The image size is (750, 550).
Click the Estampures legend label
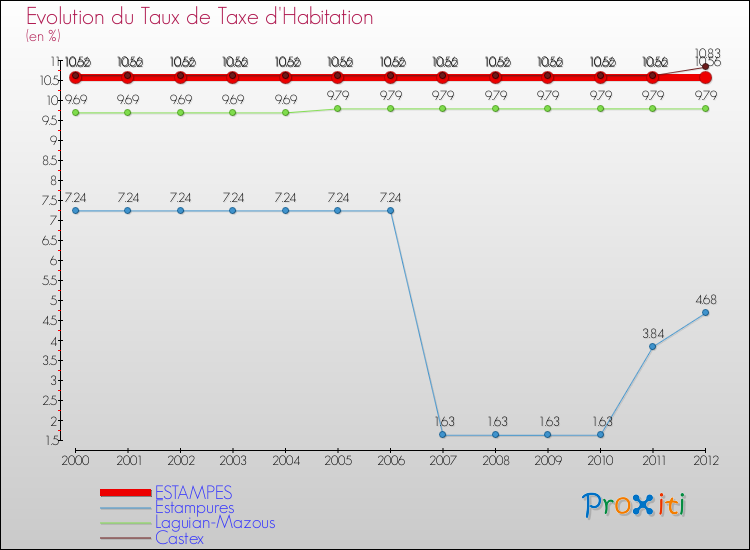(x=195, y=508)
